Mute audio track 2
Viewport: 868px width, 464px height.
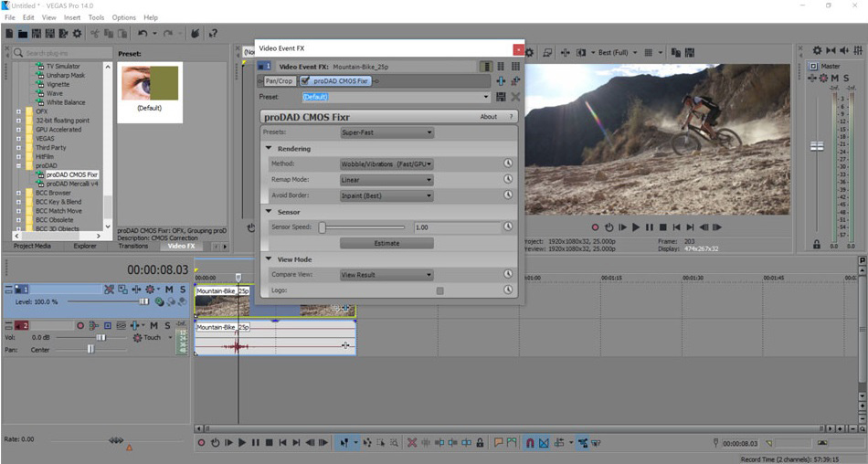[x=153, y=325]
